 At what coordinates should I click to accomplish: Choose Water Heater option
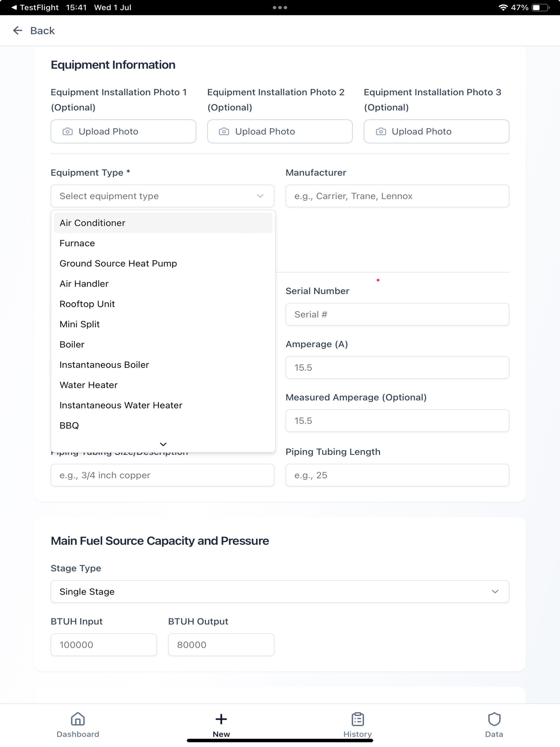click(x=163, y=385)
